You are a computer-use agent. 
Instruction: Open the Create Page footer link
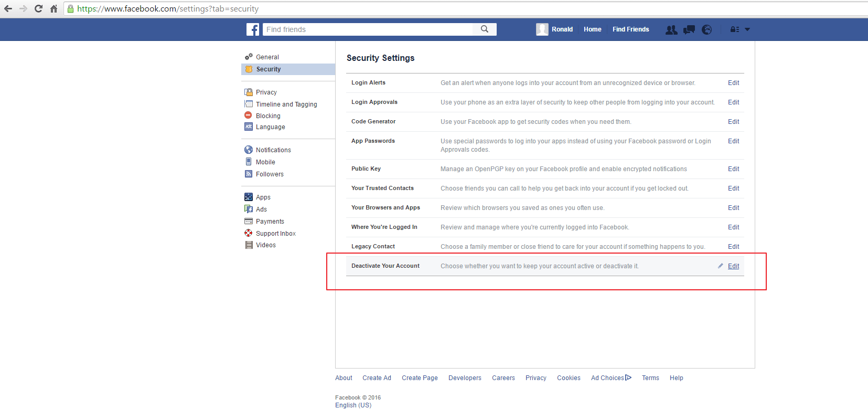click(x=420, y=378)
